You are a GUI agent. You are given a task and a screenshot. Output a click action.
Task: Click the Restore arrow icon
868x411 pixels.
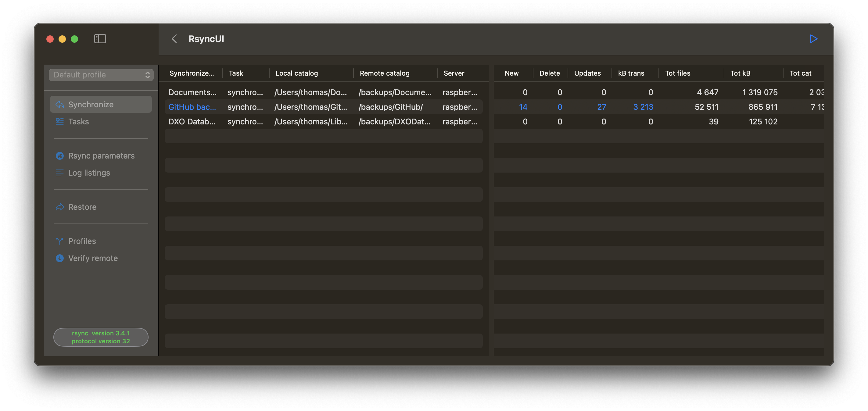(x=60, y=207)
